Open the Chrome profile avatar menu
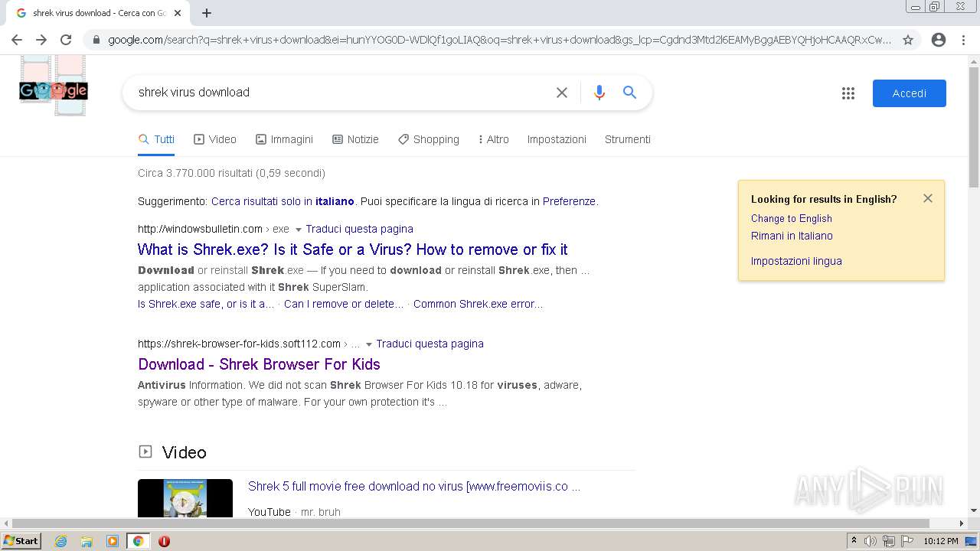Image resolution: width=980 pixels, height=551 pixels. coord(939,40)
